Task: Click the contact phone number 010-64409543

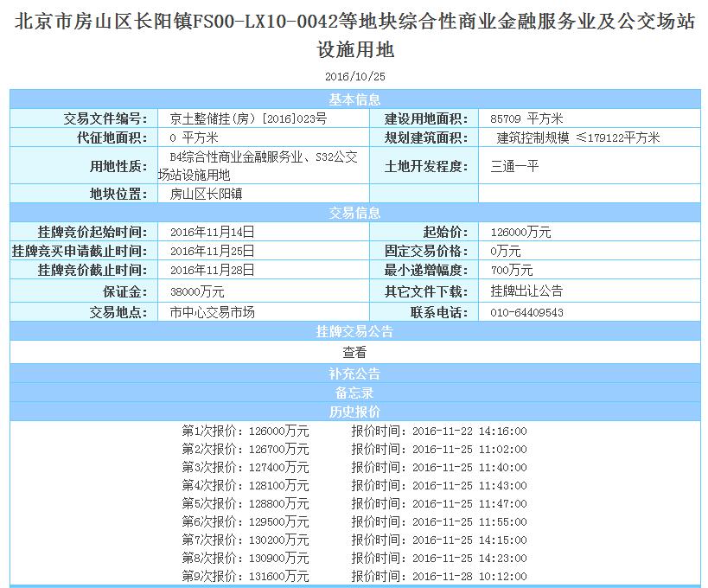Action: (526, 313)
